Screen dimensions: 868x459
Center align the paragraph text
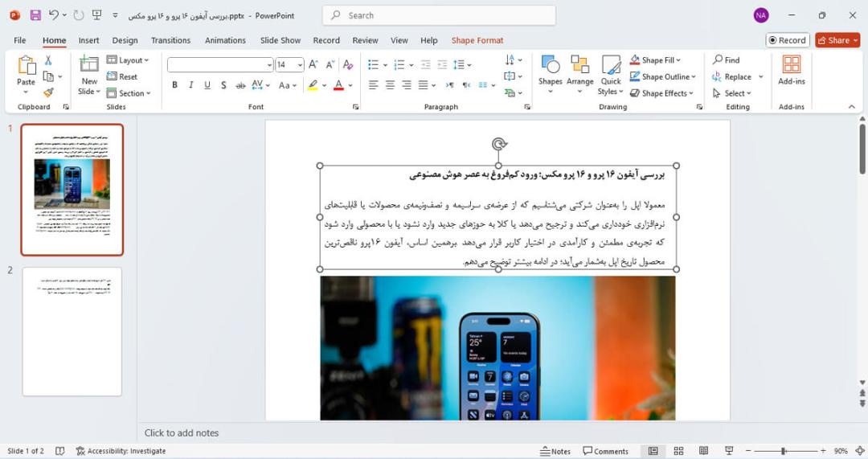391,85
